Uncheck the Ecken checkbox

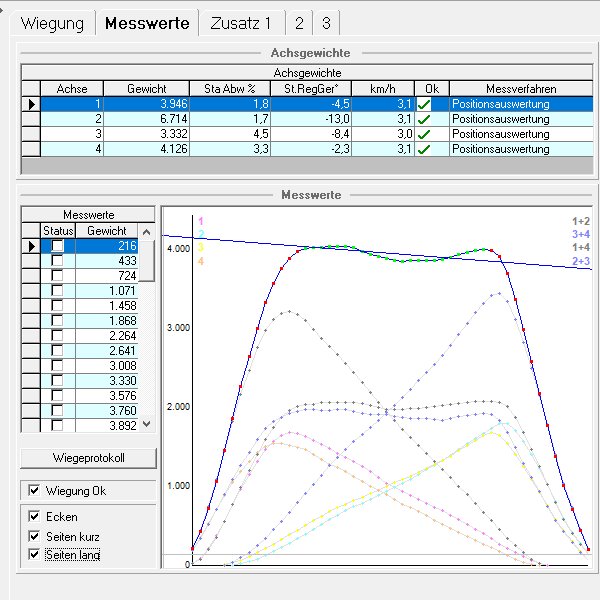pyautogui.click(x=36, y=517)
